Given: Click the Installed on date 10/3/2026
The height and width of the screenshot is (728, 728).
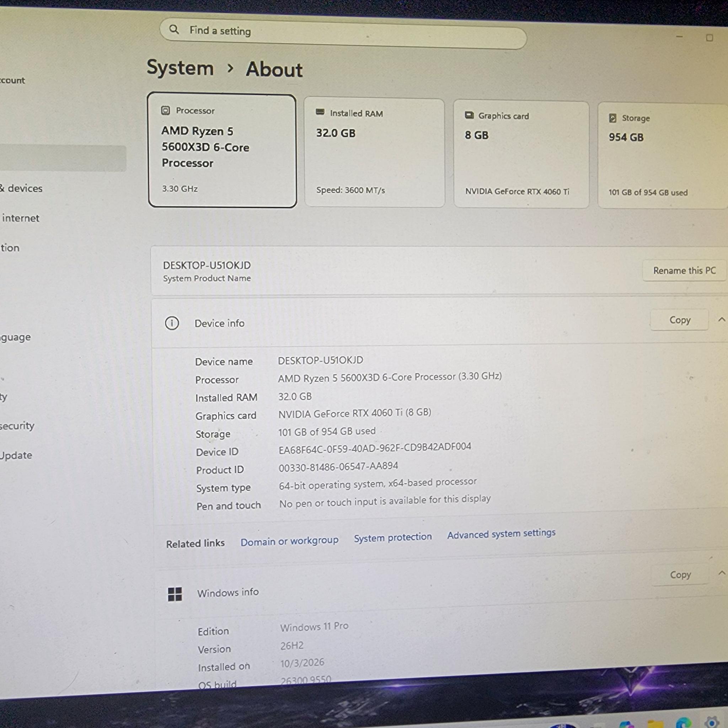Looking at the screenshot, I should [x=302, y=663].
